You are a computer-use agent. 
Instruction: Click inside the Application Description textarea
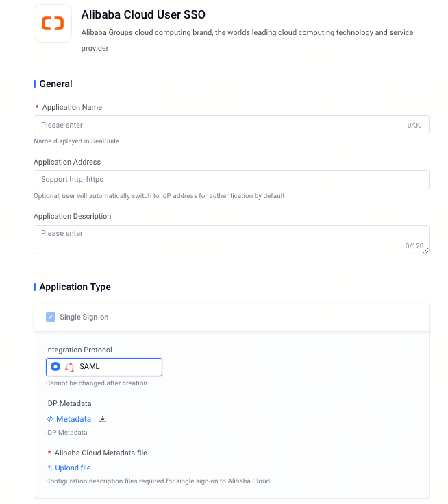[x=232, y=239]
